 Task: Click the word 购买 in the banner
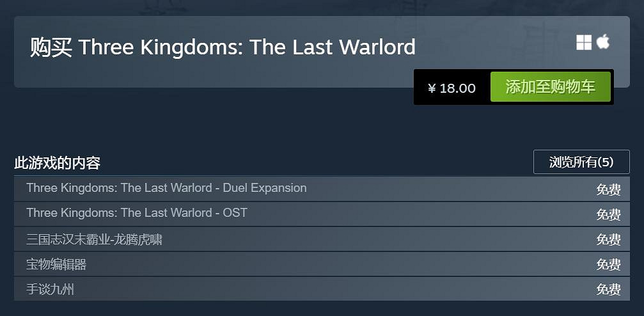click(x=51, y=47)
